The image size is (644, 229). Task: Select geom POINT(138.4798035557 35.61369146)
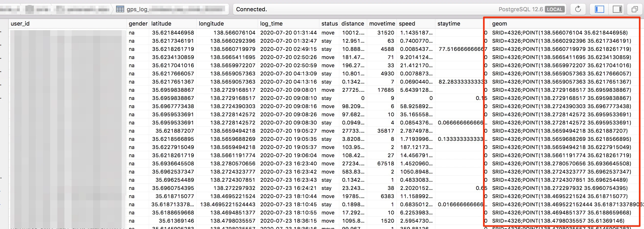558,221
